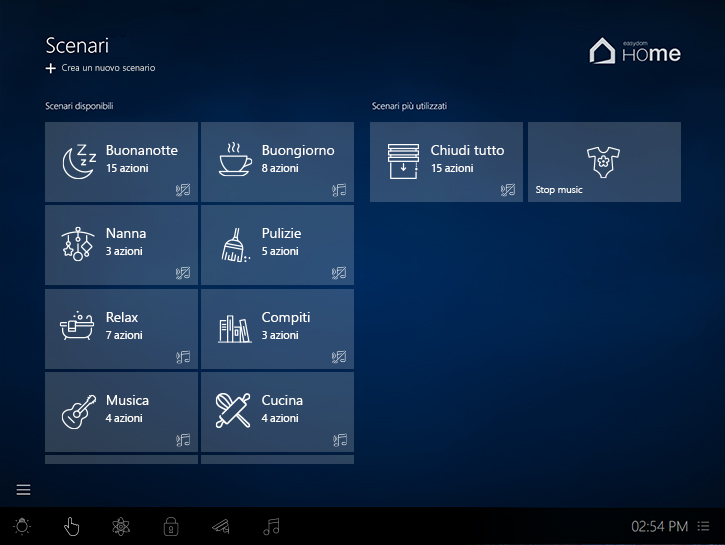Select the Cucina scenario name

(282, 400)
